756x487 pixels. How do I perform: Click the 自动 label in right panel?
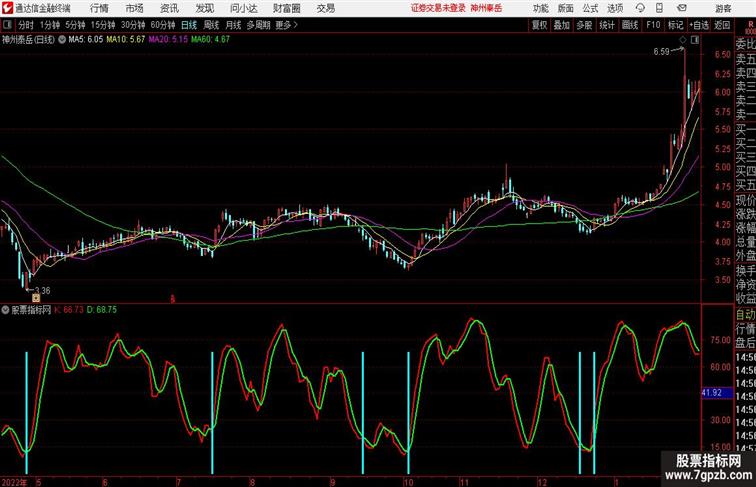pos(745,314)
